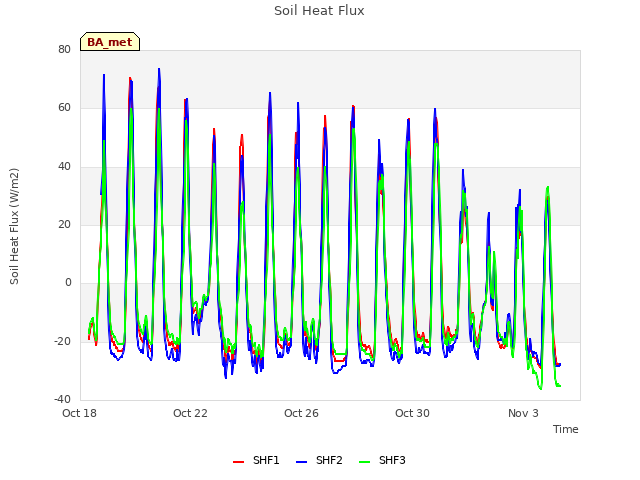
Task: Click the 20 y-axis tick label
Action: coord(64,224)
